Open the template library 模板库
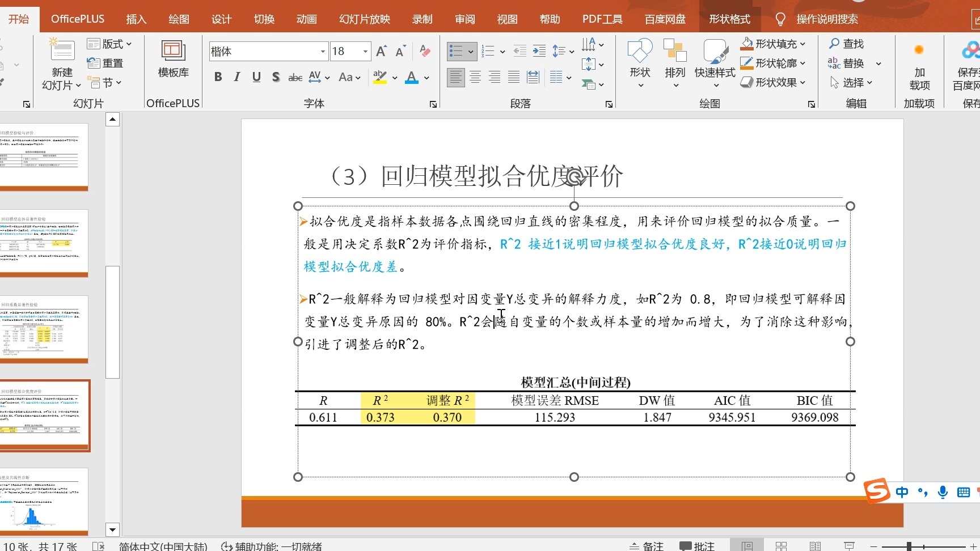This screenshot has width=980, height=551. [173, 60]
